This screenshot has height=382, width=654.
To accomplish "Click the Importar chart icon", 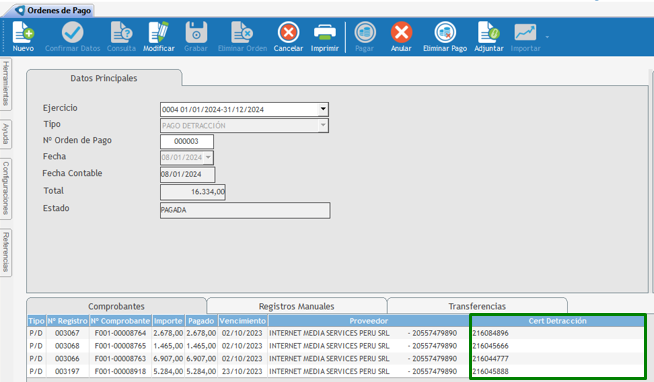I will [525, 33].
